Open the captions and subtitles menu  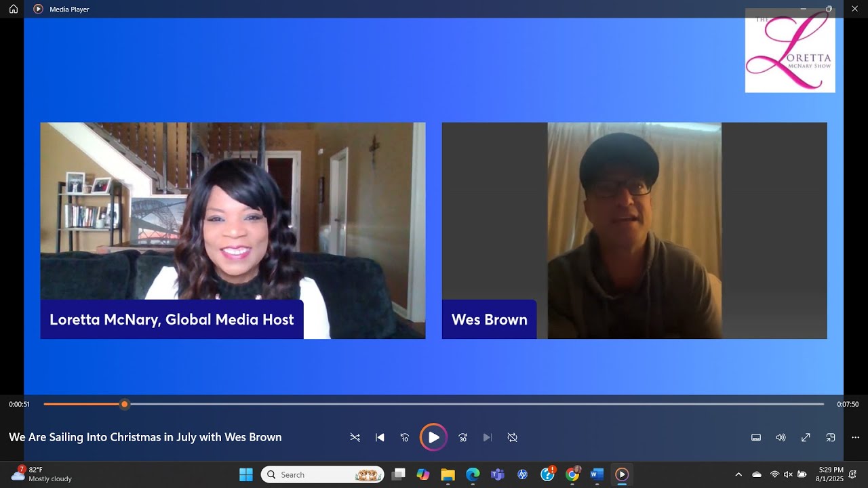pyautogui.click(x=756, y=438)
